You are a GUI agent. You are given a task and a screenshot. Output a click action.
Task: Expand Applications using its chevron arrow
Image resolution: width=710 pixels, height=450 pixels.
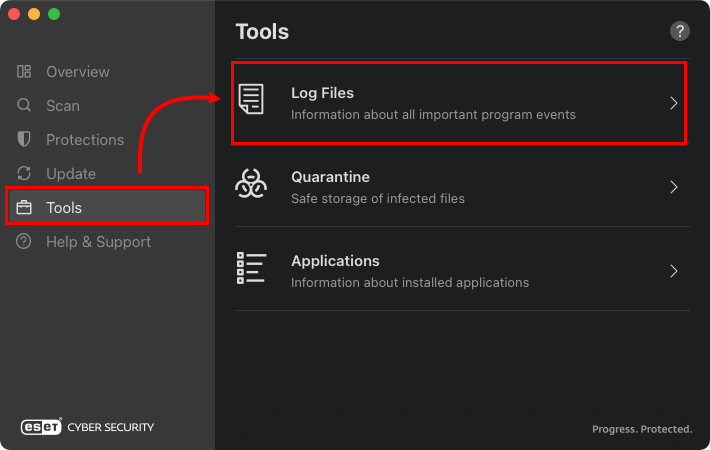pos(674,271)
